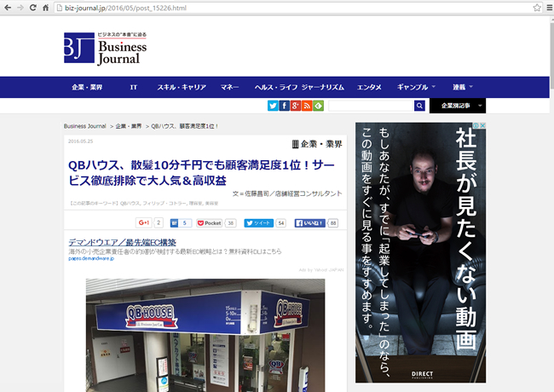Click the site search text field
Image resolution: width=554 pixels, height=392 pixels.
371,106
